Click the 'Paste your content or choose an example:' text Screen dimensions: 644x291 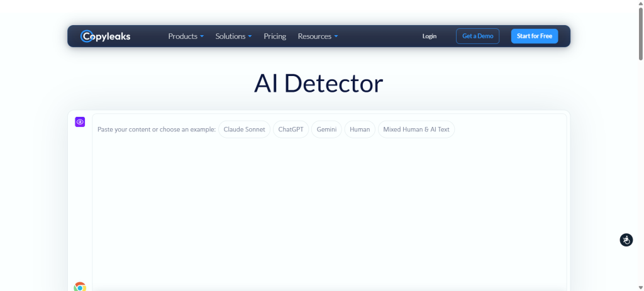coord(157,129)
